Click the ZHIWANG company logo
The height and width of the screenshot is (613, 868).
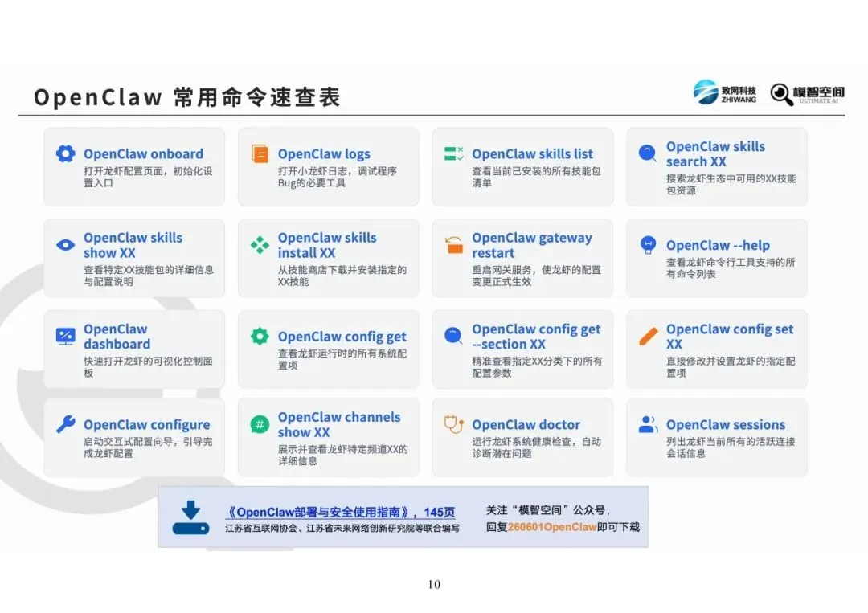point(725,92)
